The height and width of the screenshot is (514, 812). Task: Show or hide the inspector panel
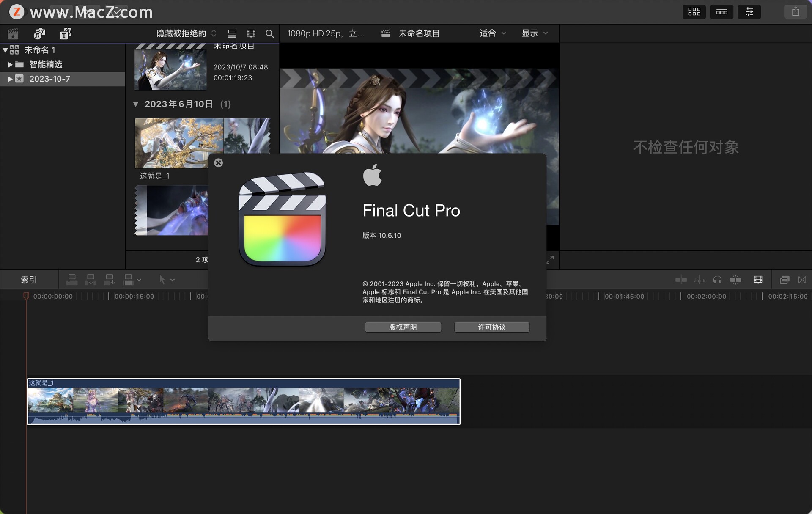click(x=749, y=12)
